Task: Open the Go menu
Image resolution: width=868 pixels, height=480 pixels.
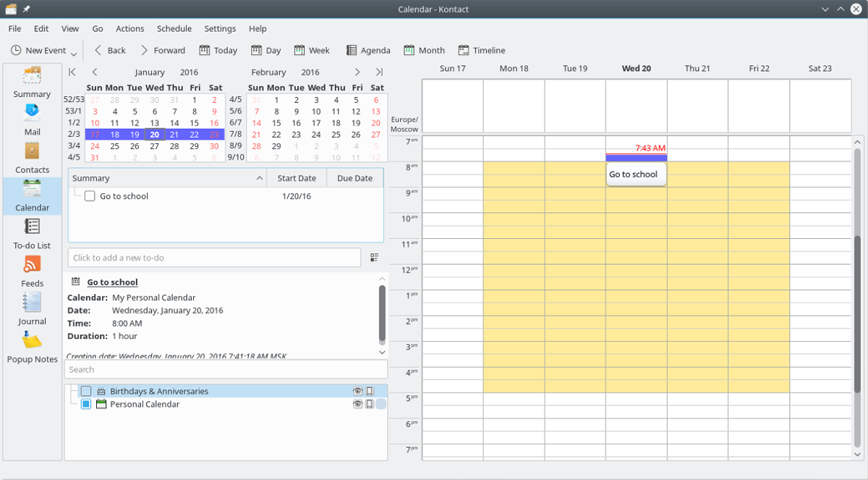Action: 98,28
